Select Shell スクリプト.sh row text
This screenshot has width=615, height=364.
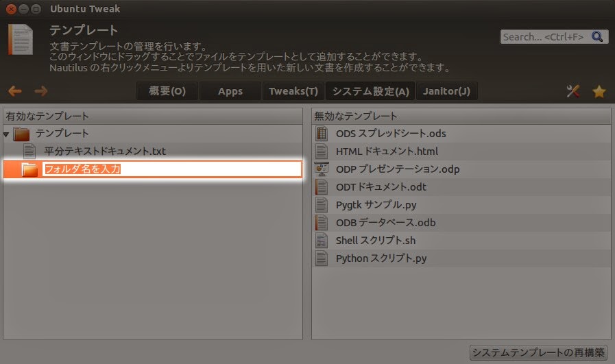click(x=375, y=241)
